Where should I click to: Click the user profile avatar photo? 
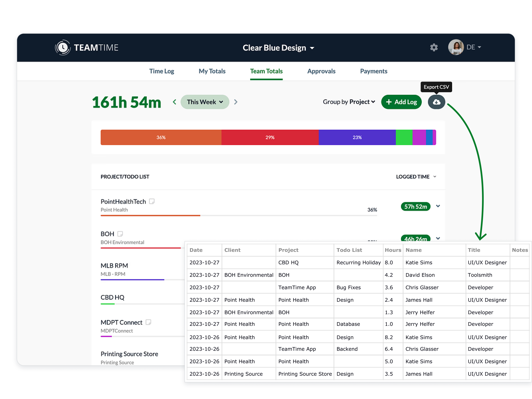point(456,47)
